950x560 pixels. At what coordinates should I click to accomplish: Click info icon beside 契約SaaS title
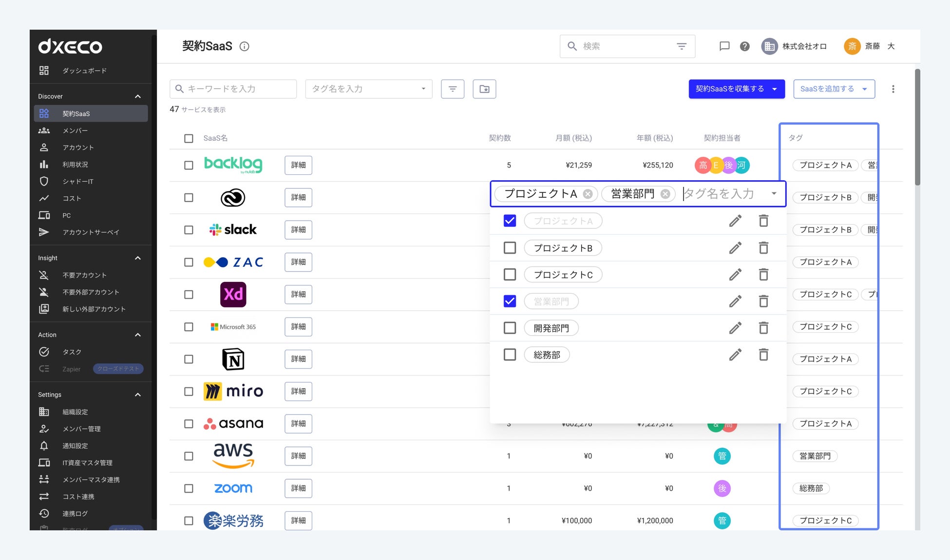click(x=245, y=46)
